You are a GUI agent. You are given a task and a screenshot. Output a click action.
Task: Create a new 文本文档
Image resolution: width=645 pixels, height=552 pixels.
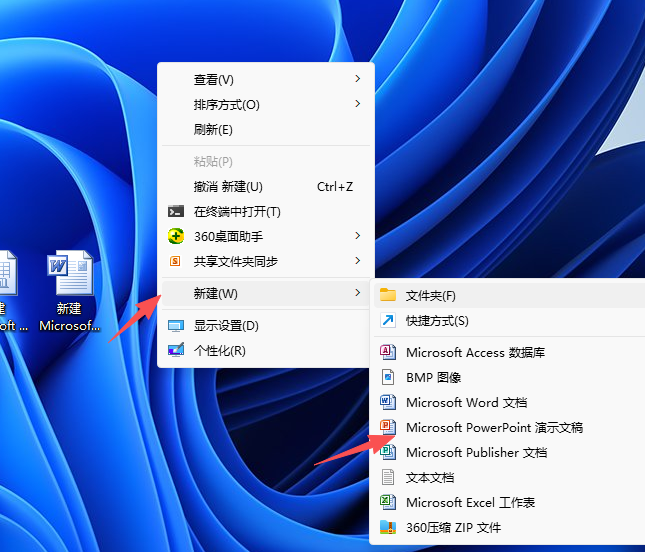tap(509, 478)
